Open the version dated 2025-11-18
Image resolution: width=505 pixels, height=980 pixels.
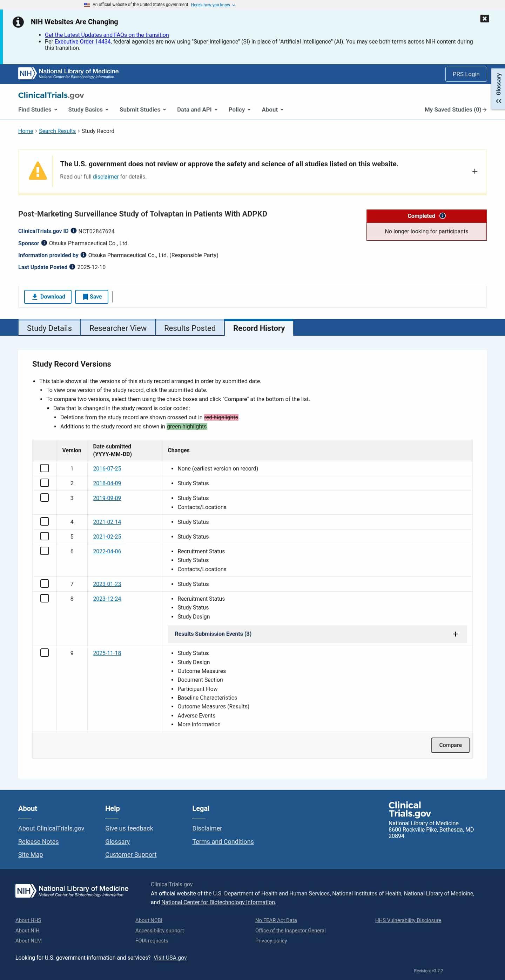pos(107,653)
